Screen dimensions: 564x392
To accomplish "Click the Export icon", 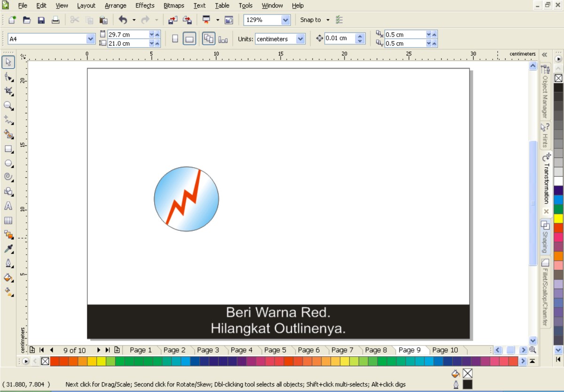I will pyautogui.click(x=187, y=20).
